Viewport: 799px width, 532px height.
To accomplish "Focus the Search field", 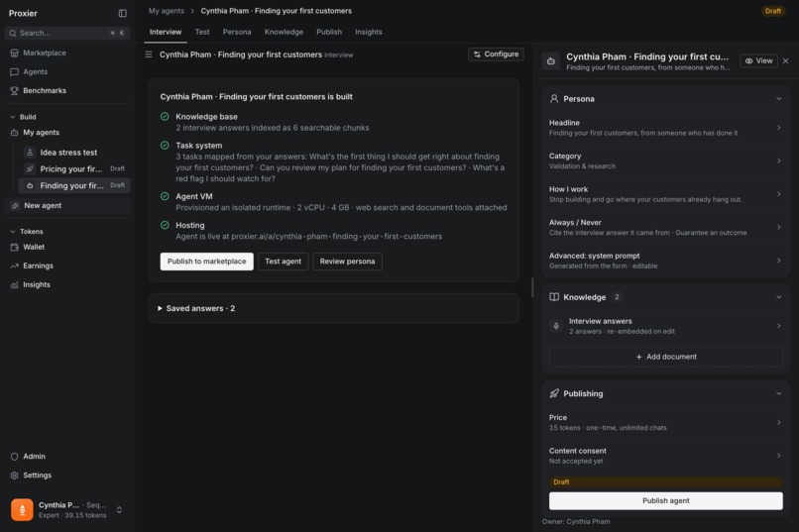I will click(x=67, y=33).
